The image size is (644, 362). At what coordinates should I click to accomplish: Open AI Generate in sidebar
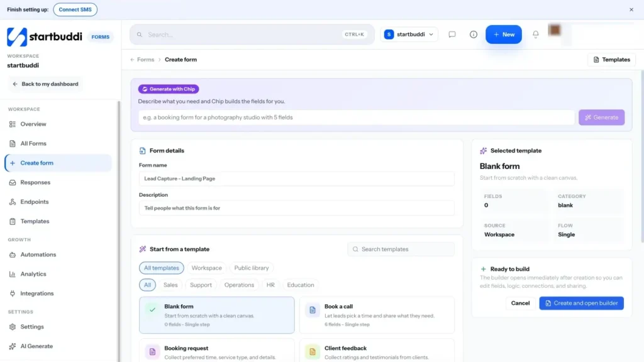58,346
